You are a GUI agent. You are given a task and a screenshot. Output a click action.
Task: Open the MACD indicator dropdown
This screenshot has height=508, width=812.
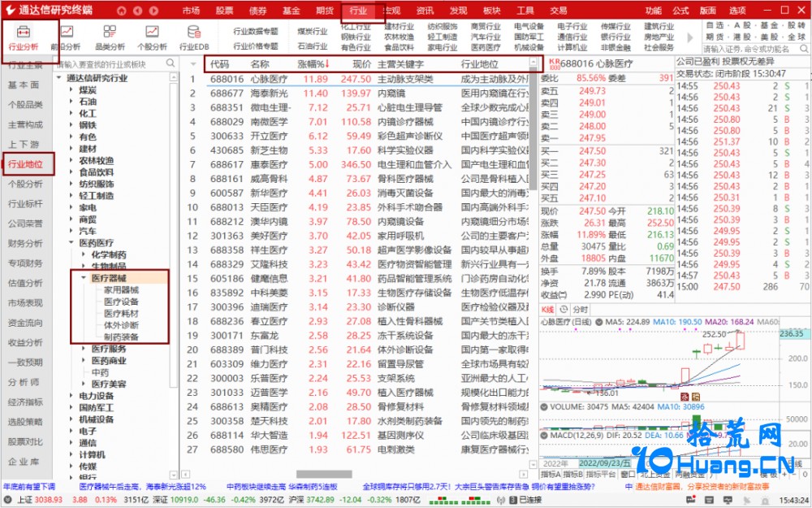pos(544,436)
